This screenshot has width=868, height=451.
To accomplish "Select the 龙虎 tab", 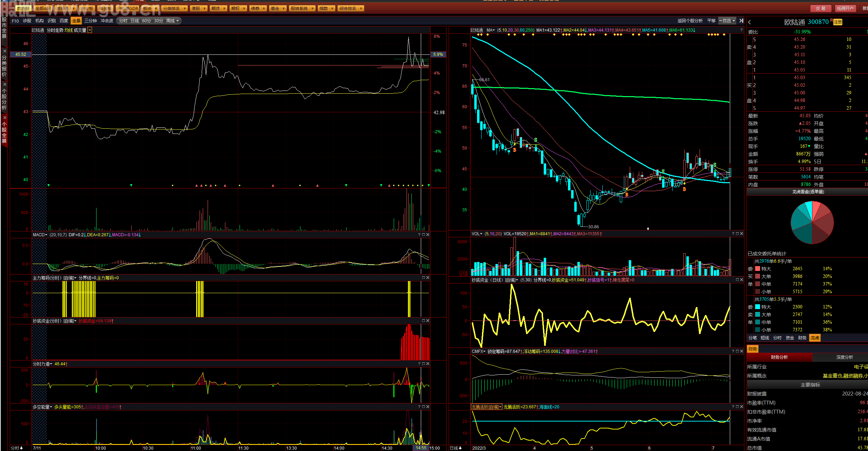I will coord(815,338).
